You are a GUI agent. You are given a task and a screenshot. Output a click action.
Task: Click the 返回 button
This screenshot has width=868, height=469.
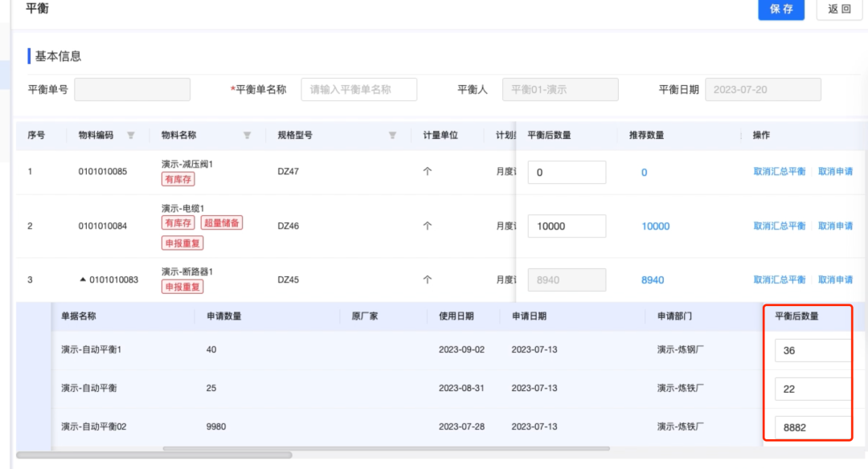[x=839, y=9]
